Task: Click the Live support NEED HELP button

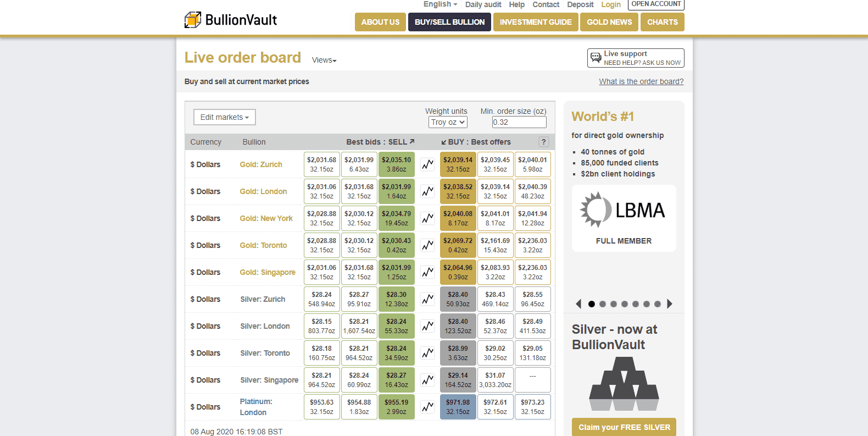Action: click(636, 58)
